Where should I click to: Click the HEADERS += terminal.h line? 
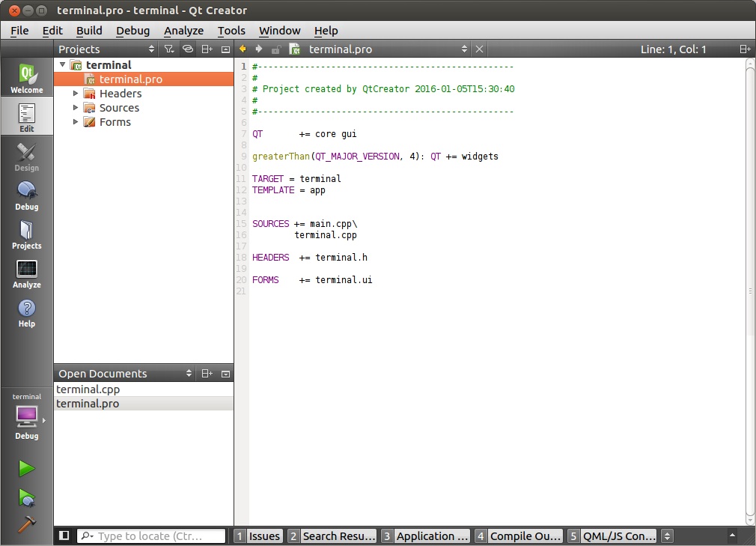point(310,258)
